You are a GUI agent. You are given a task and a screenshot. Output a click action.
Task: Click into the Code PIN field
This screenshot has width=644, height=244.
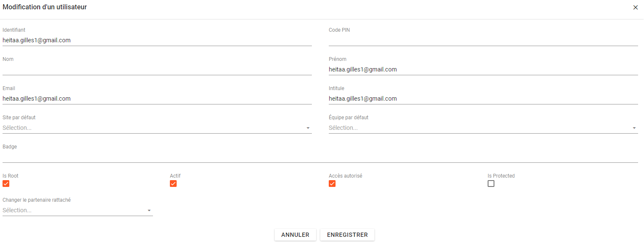click(483, 41)
